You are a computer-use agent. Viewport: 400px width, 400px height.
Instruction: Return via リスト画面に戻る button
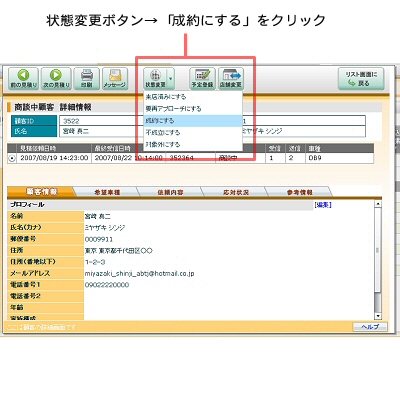[x=361, y=79]
